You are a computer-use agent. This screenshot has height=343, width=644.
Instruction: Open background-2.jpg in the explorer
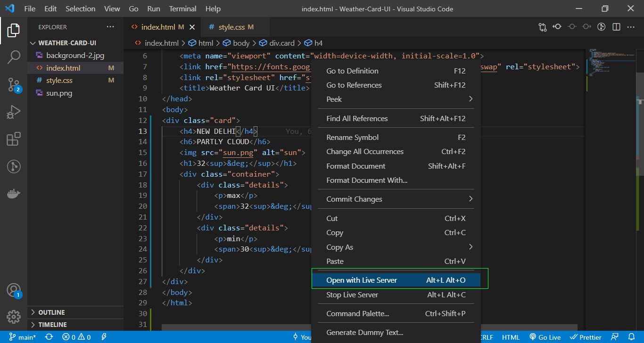click(75, 55)
